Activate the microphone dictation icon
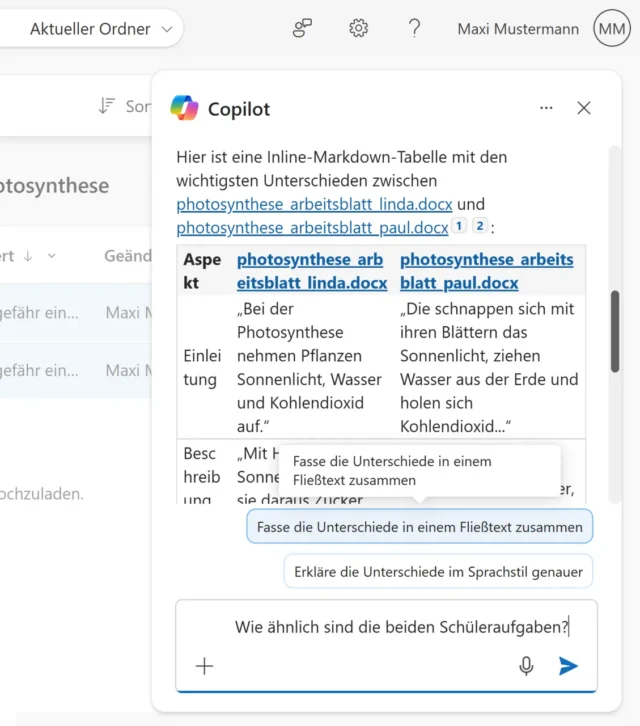 pos(526,666)
